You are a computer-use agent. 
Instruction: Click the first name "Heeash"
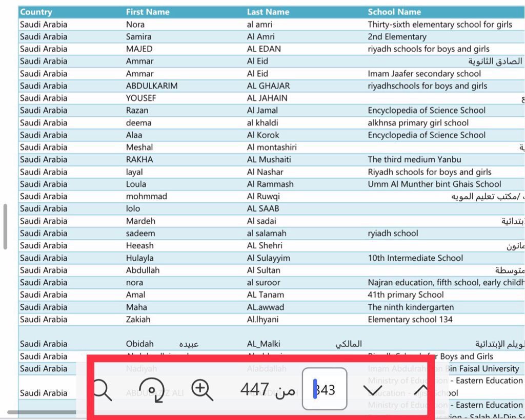139,245
